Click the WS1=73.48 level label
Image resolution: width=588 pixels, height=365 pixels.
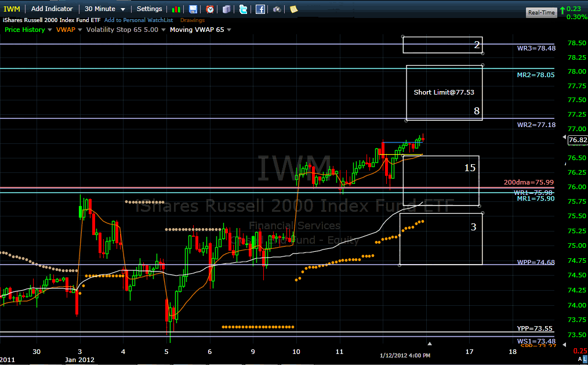[536, 341]
